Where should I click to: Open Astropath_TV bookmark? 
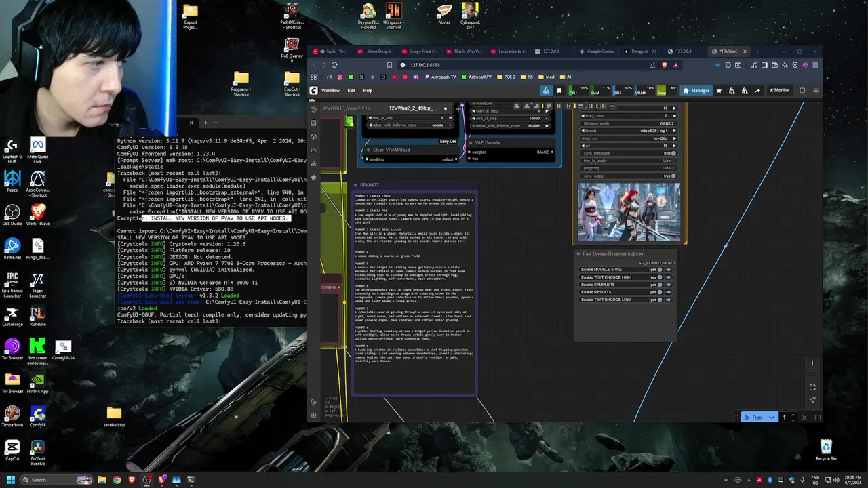point(441,77)
